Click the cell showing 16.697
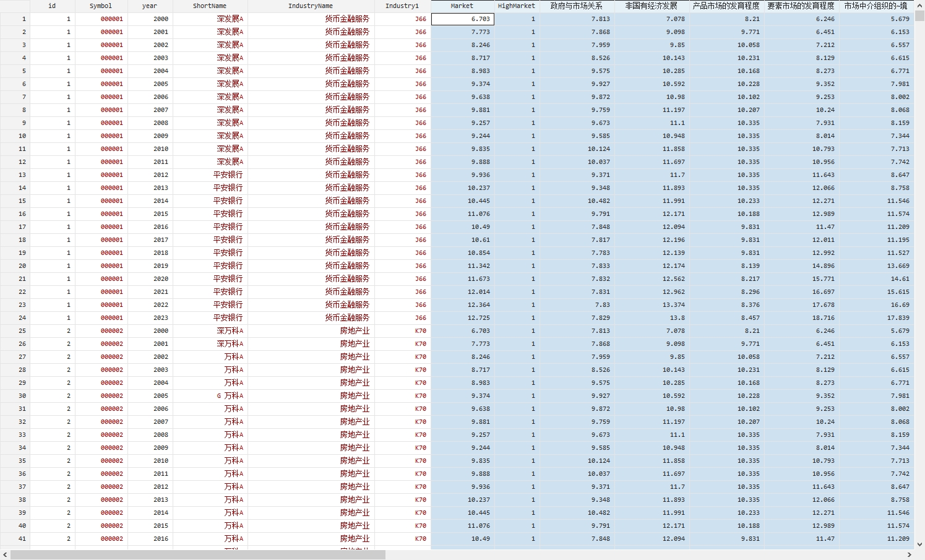 [802, 292]
